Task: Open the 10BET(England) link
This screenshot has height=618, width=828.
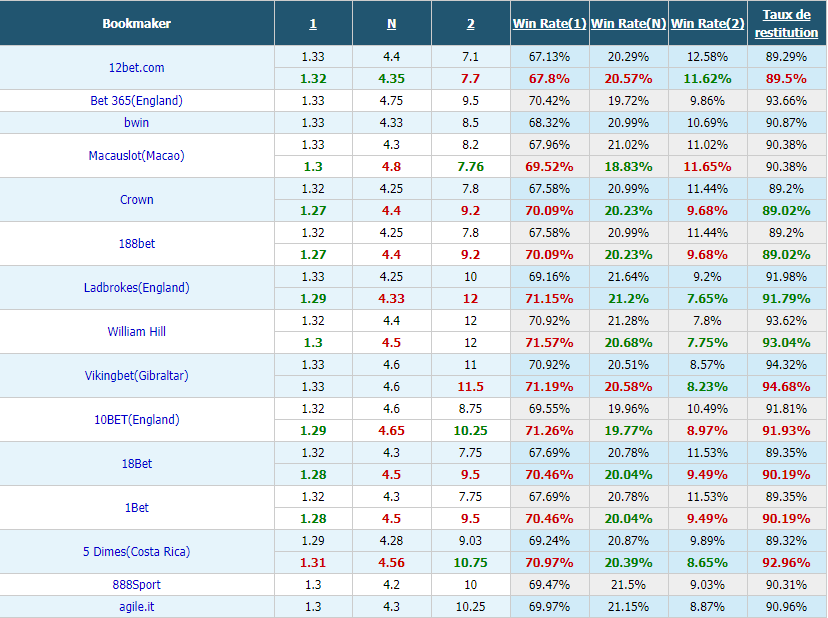Action: [137, 419]
